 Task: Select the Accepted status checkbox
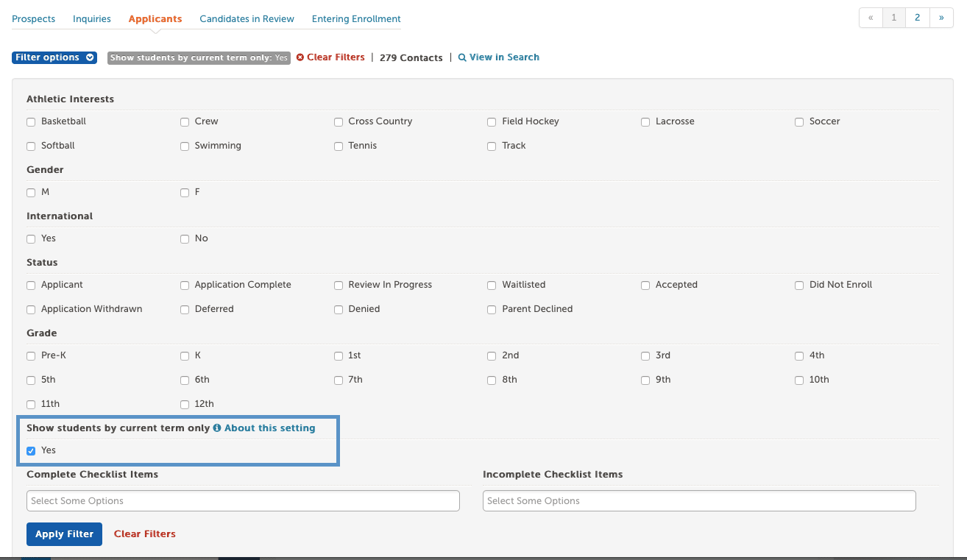coord(645,286)
